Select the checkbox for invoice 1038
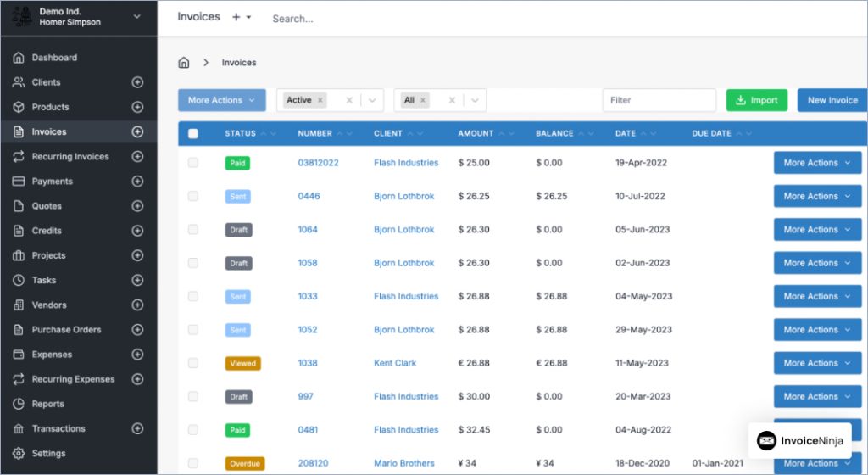 coord(193,363)
